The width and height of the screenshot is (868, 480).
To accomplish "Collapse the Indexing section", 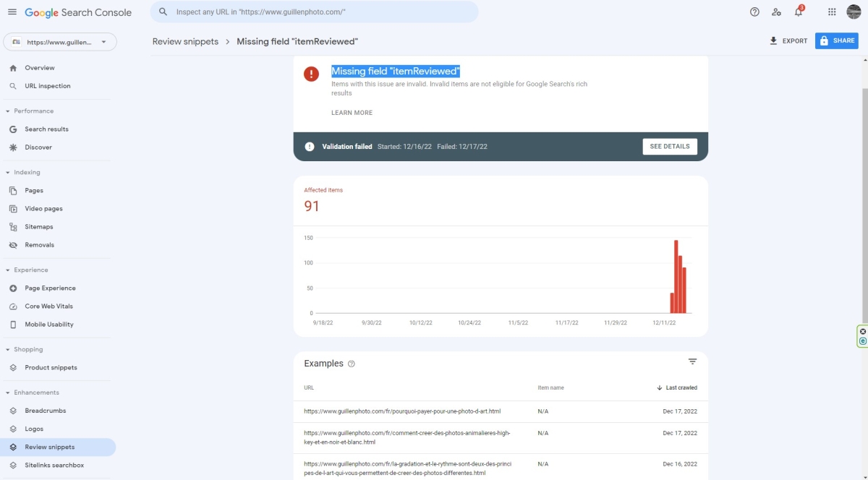I will [x=8, y=173].
